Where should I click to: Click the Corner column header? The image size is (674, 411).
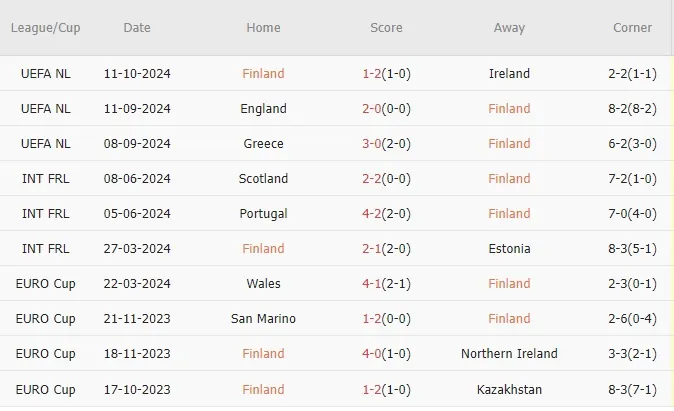pos(632,28)
